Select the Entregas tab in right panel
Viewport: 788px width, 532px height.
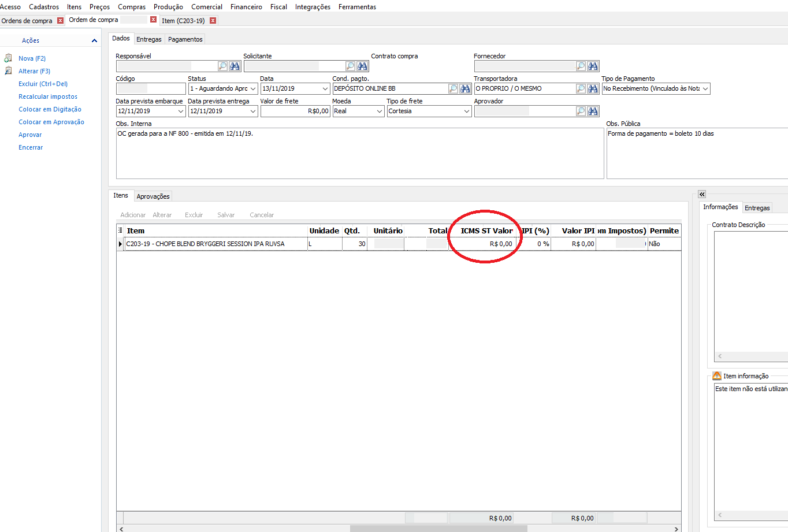click(x=757, y=208)
